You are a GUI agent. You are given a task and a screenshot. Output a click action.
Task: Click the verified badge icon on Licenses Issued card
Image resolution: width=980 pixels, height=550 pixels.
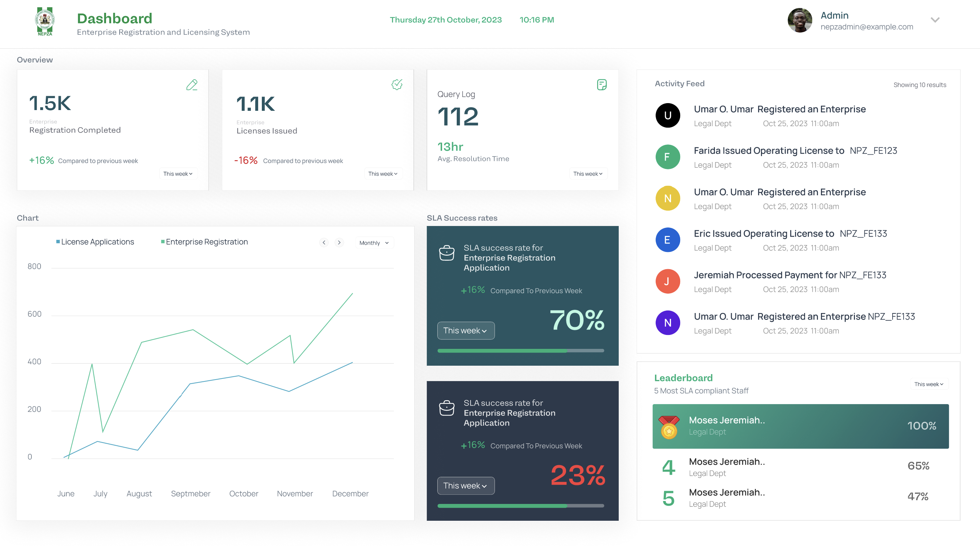[397, 84]
